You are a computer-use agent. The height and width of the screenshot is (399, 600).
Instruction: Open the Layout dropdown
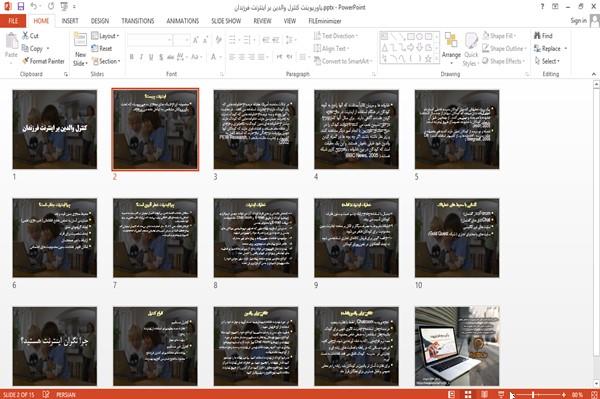coord(105,36)
